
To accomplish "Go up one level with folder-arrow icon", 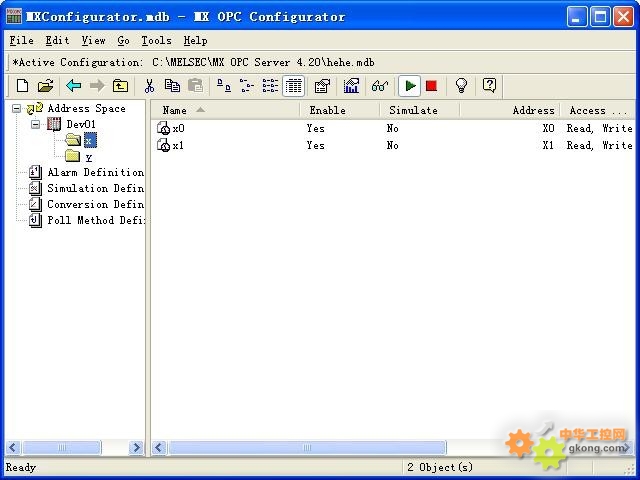I will click(x=120, y=86).
